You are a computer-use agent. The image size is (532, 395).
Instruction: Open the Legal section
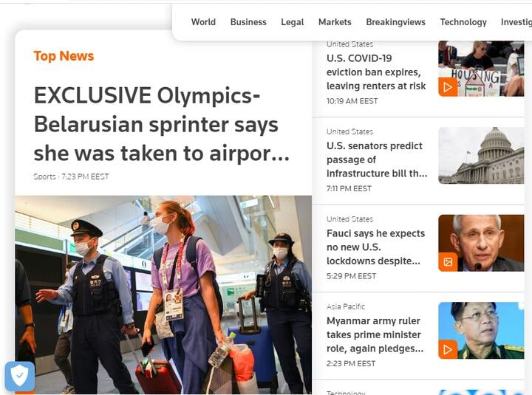tap(292, 22)
